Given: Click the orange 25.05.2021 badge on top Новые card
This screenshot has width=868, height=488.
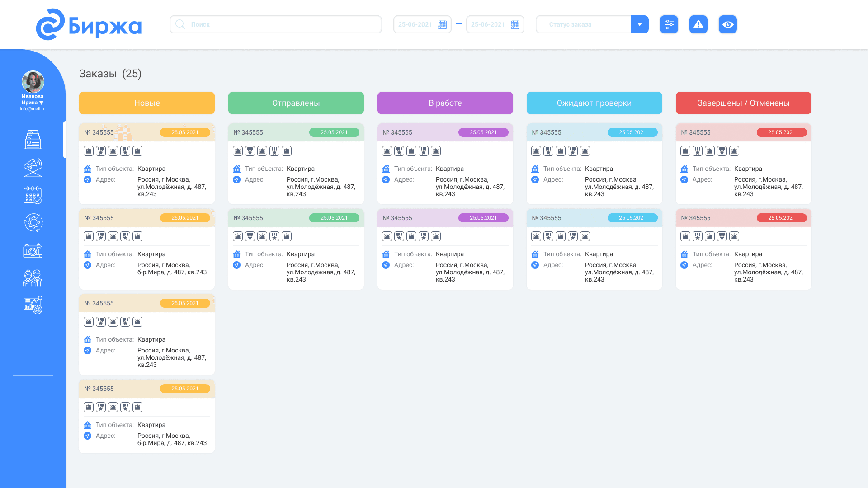Looking at the screenshot, I should [185, 132].
